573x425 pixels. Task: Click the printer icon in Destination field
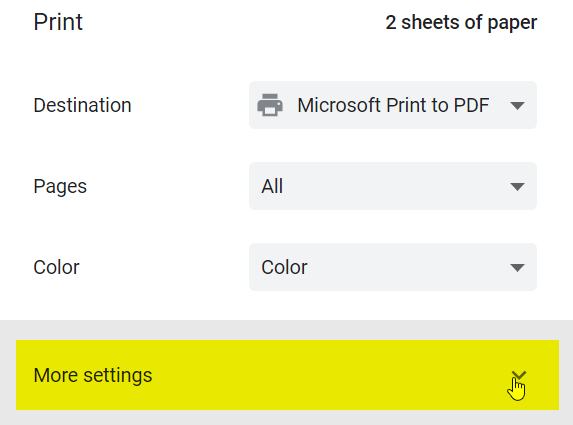coord(270,105)
